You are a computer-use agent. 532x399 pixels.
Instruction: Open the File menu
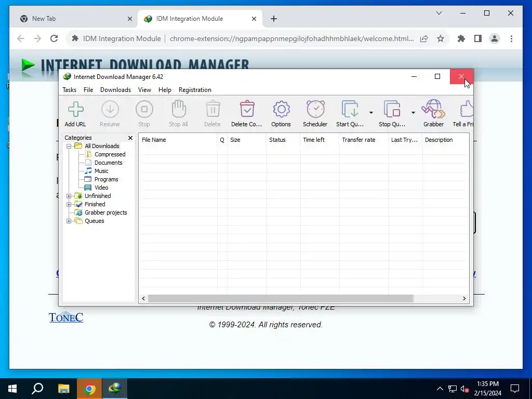click(88, 90)
